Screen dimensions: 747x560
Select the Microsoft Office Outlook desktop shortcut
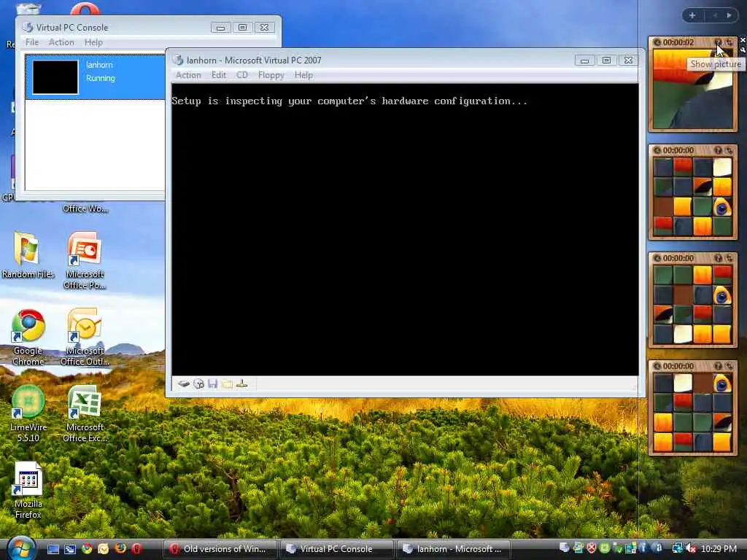pos(85,337)
